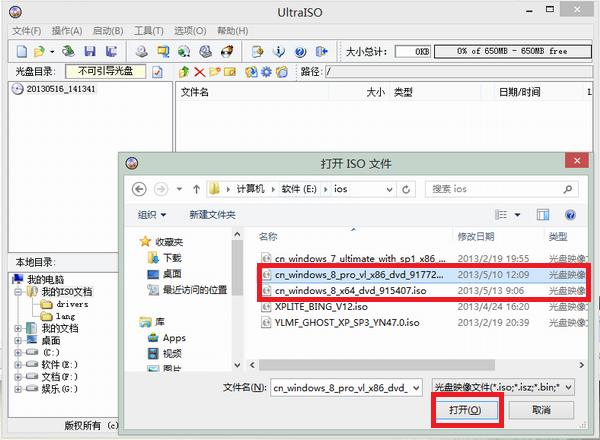
Task: Open the dropdown arrow next to Open icon
Action: [x=52, y=51]
